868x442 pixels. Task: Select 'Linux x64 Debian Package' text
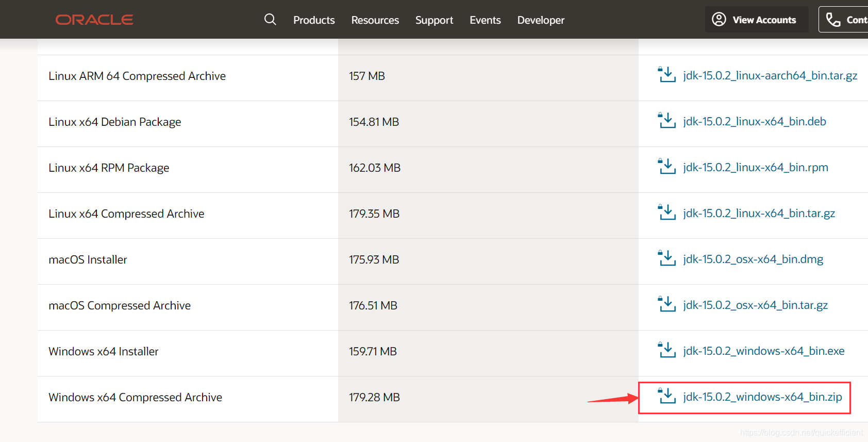click(x=115, y=122)
